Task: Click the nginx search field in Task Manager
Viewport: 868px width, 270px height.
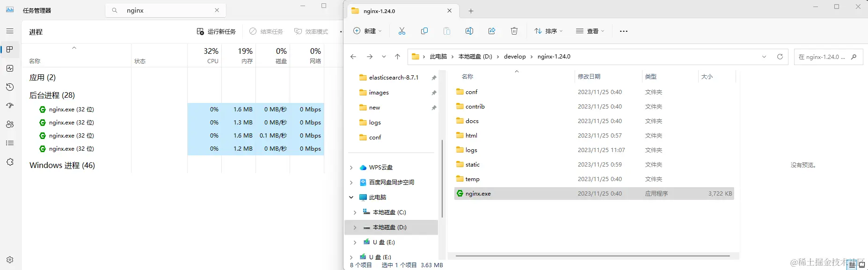Action: 166,10
